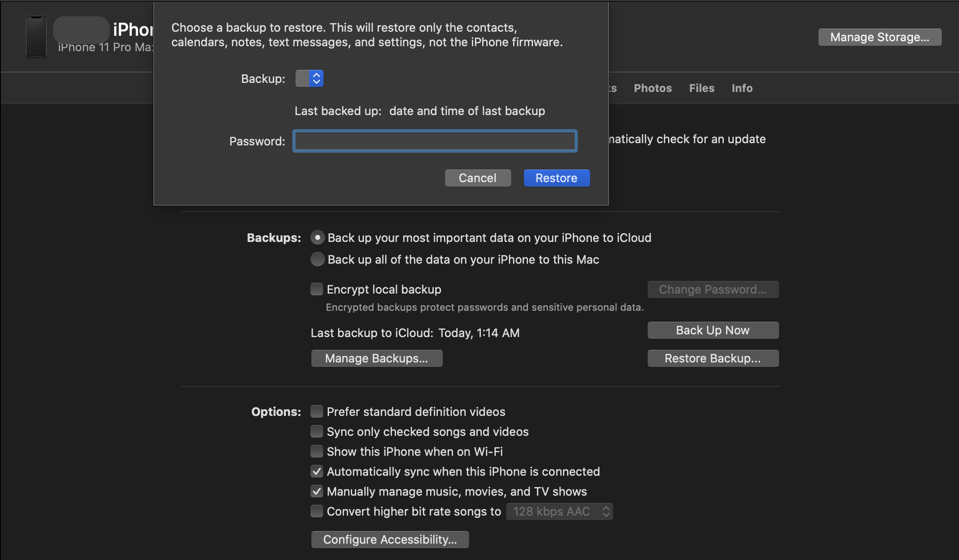Screen dimensions: 959x560
Task: Open the Info tab
Action: pyautogui.click(x=741, y=87)
